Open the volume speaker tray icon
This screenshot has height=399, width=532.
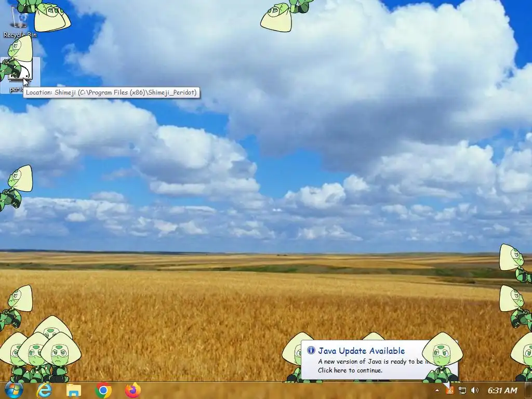pos(475,391)
